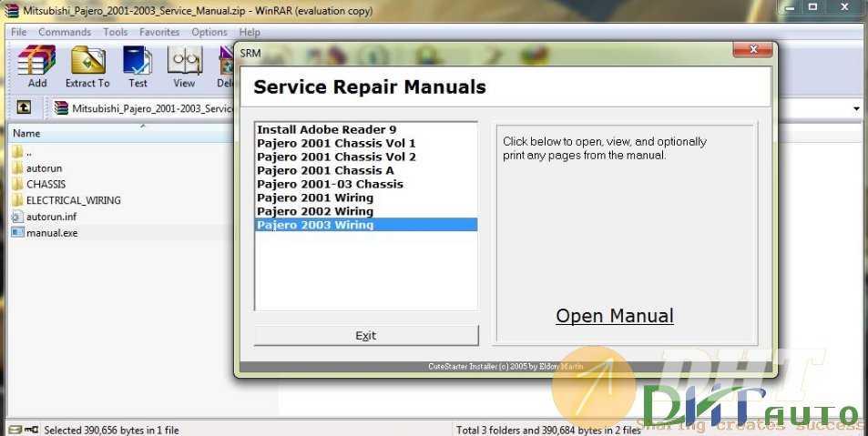Open the Tools menu

tap(115, 32)
